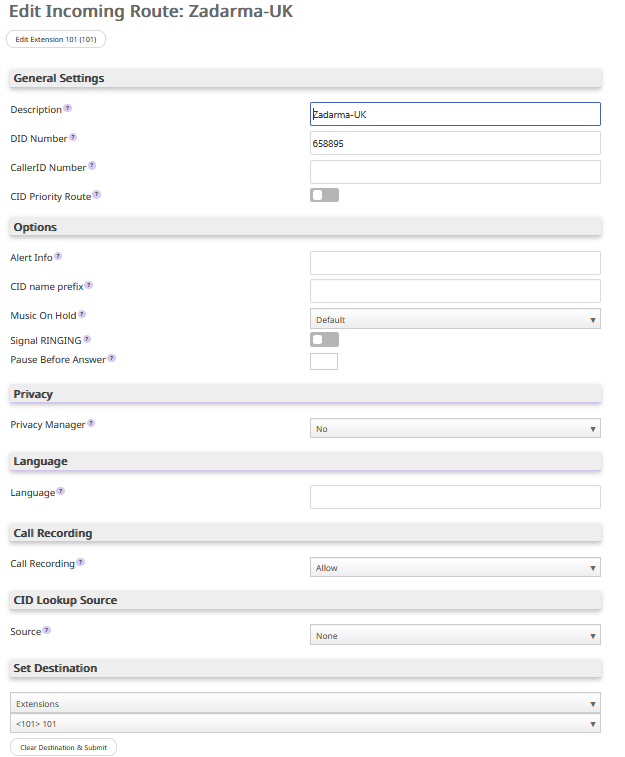Screen dimensions: 625x757
Task: Show help tooltip for CallerID Number
Action: point(92,166)
